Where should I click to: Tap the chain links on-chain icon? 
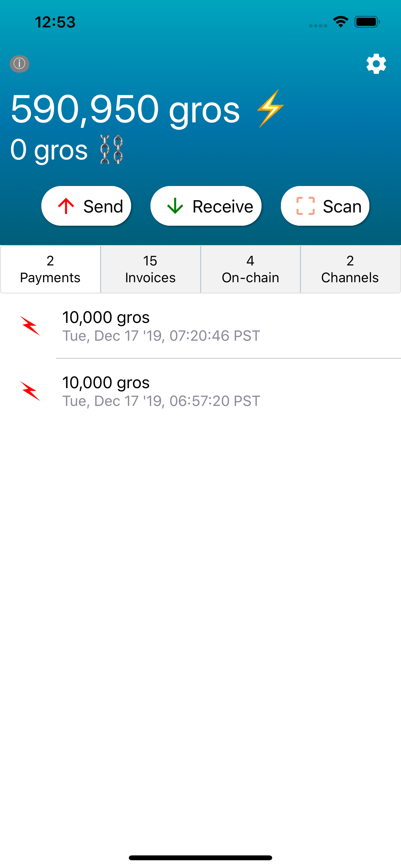[x=111, y=150]
